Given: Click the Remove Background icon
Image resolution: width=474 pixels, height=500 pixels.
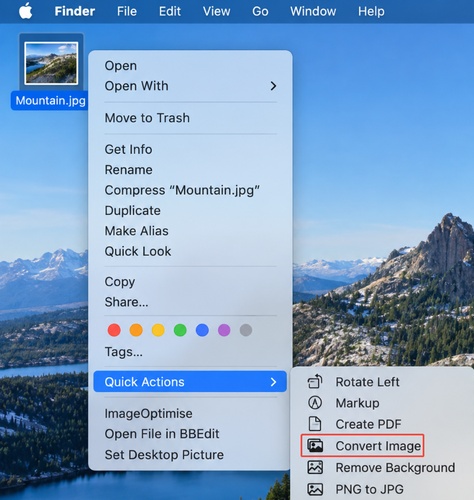Looking at the screenshot, I should tap(315, 467).
